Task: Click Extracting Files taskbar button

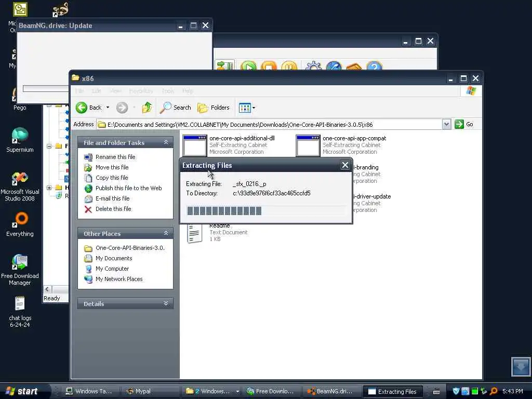Action: 393,391
